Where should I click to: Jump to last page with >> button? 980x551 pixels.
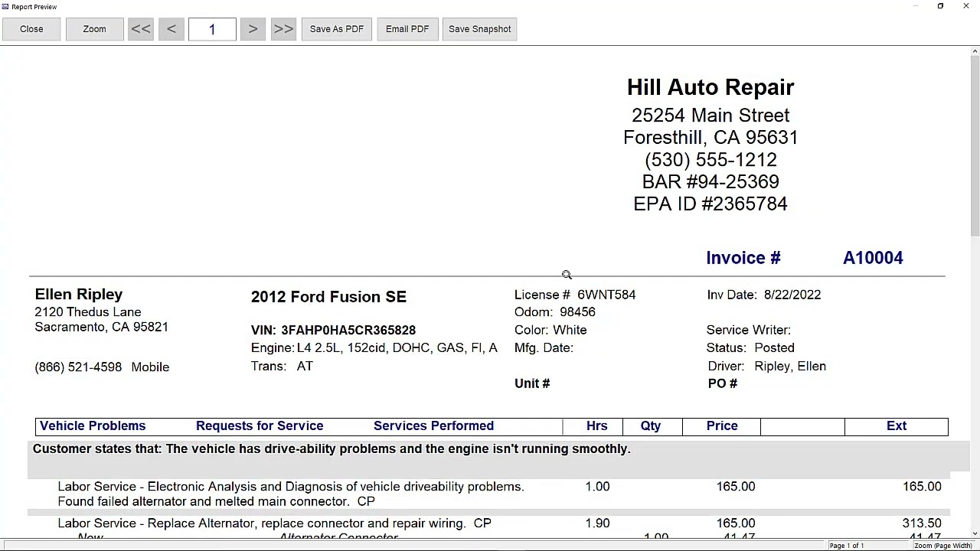pos(283,29)
